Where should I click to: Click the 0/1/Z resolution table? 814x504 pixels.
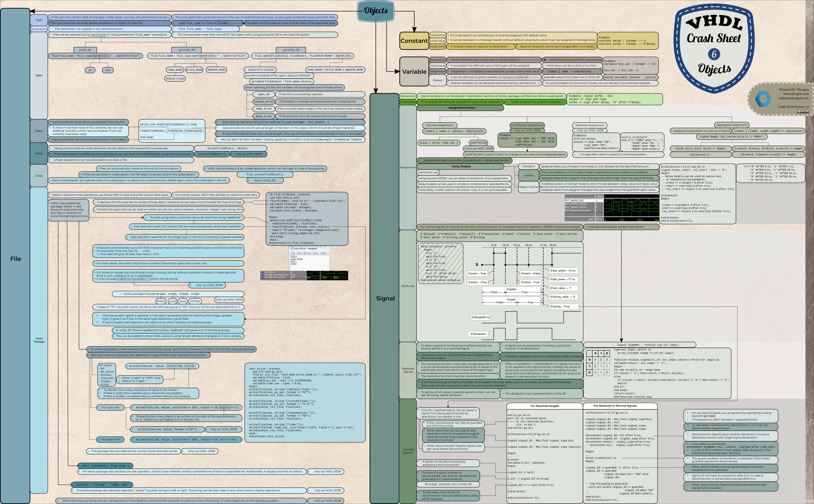pyautogui.click(x=598, y=363)
